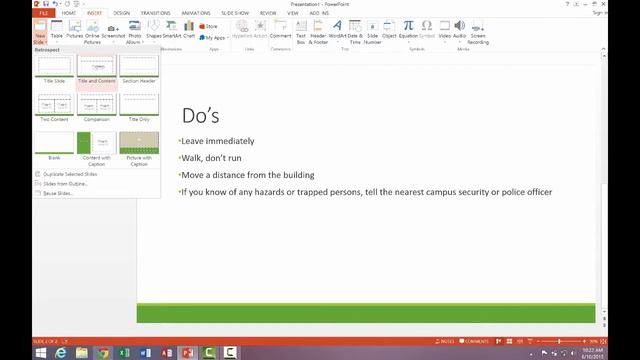Select the Two Content layout
Image resolution: width=640 pixels, height=360 pixels.
pos(54,108)
